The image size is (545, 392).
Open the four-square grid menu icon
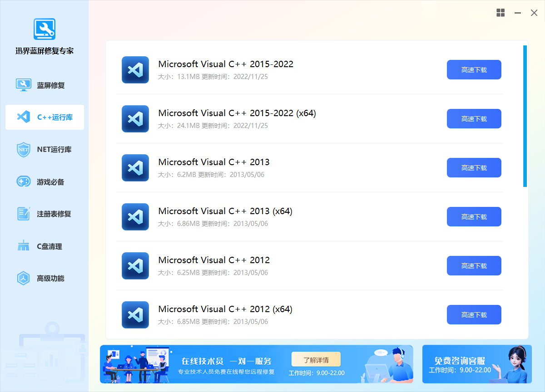pyautogui.click(x=500, y=13)
